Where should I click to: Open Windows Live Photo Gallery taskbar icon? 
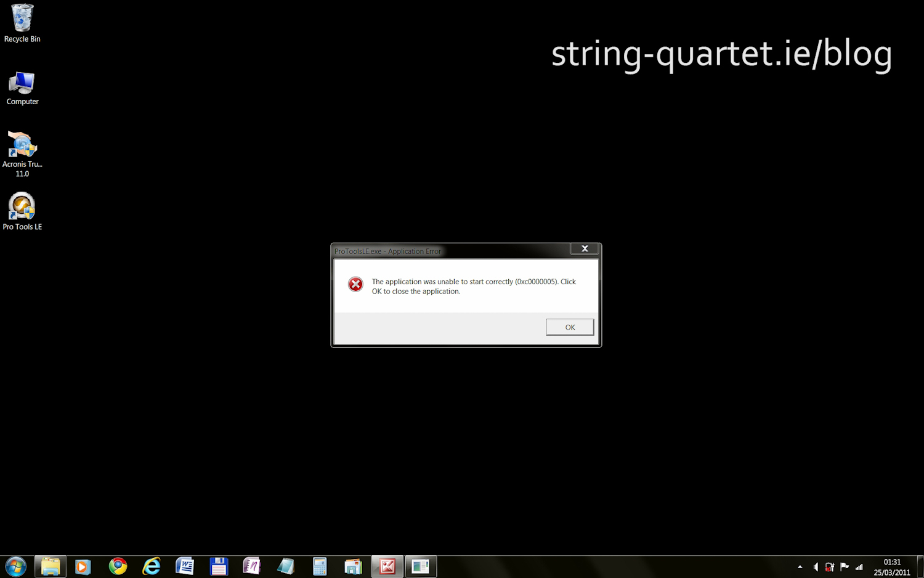point(353,566)
